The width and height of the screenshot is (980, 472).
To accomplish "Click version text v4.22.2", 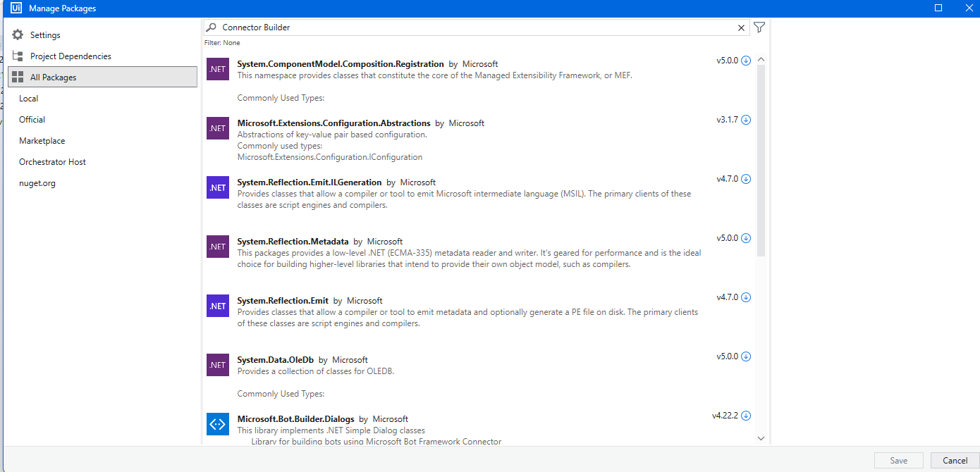I will (725, 416).
